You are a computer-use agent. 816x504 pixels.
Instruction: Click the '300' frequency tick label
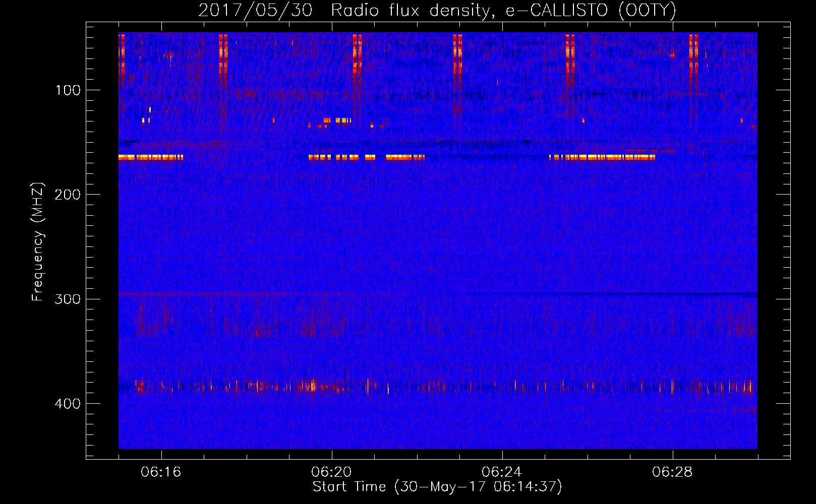(68, 299)
